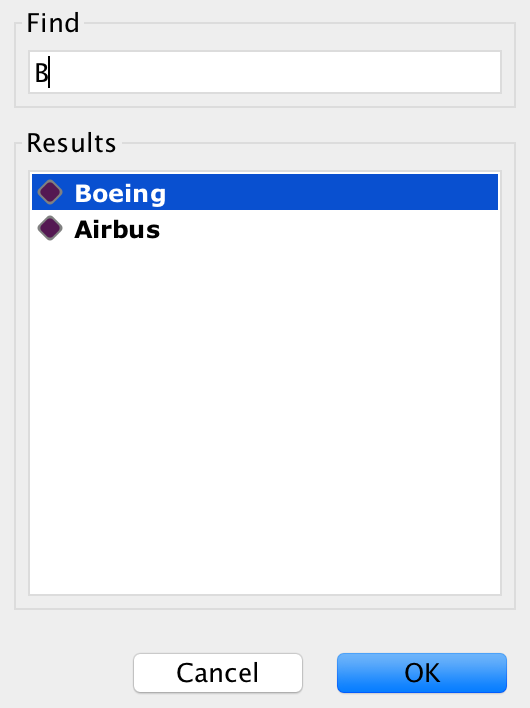Pick the Airbus class diamond marker
Viewport: 530px width, 708px height.
pyautogui.click(x=50, y=228)
